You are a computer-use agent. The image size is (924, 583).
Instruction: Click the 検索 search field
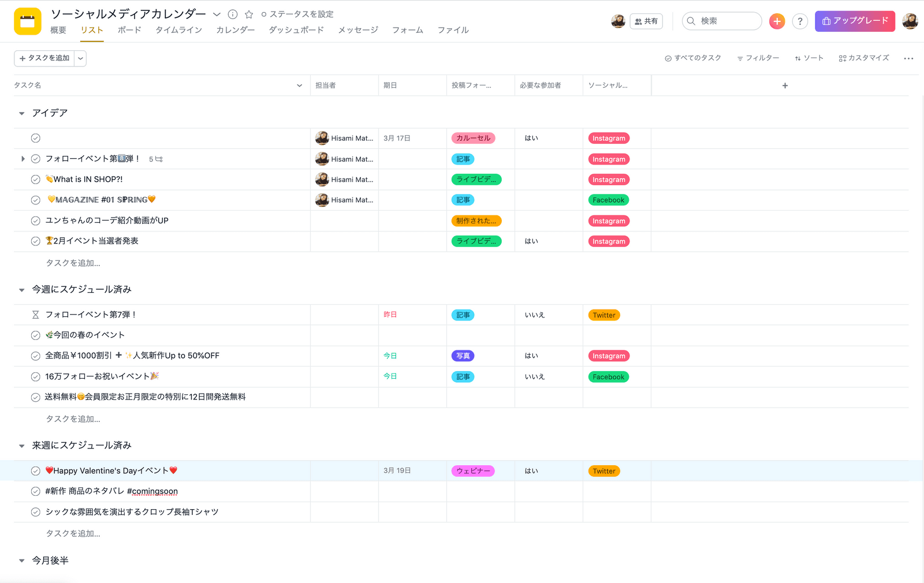722,21
